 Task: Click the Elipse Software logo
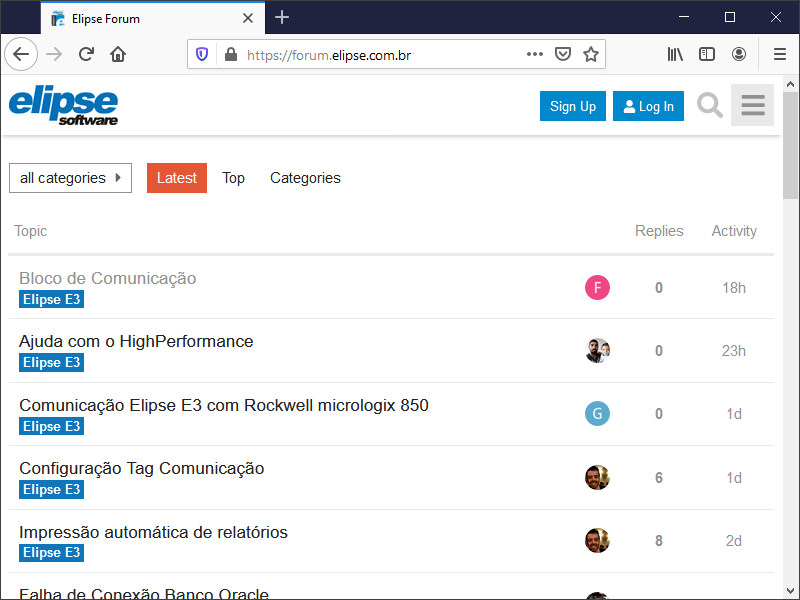(x=64, y=106)
